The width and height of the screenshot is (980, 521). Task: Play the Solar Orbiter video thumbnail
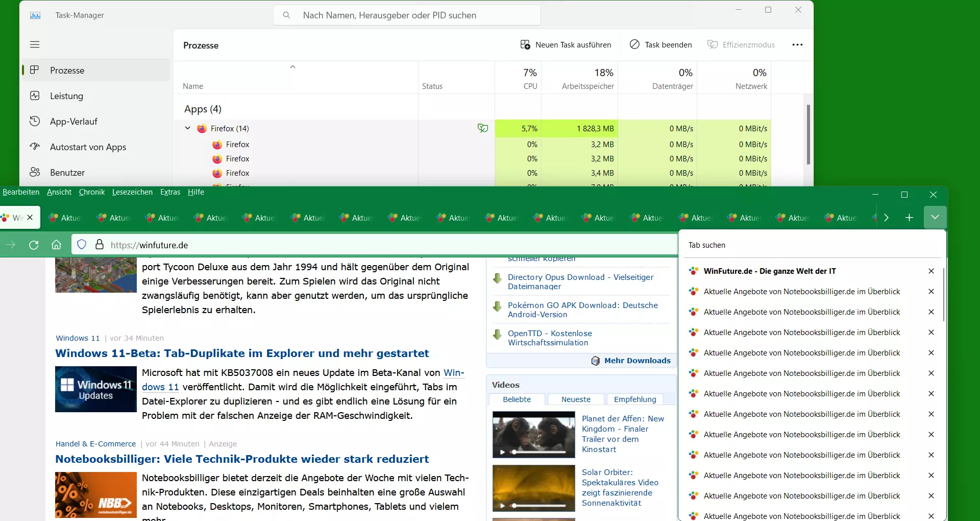pyautogui.click(x=534, y=488)
